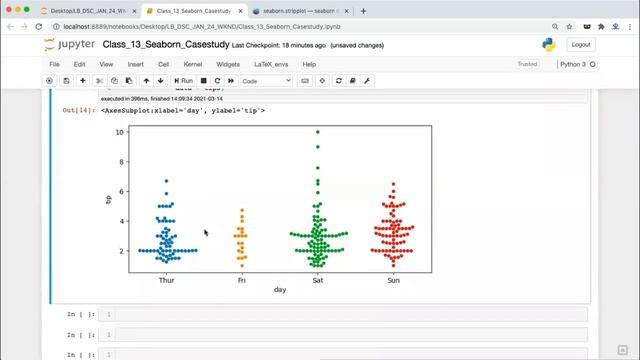Move selected cell up
This screenshot has width=640, height=360.
pyautogui.click(x=146, y=81)
